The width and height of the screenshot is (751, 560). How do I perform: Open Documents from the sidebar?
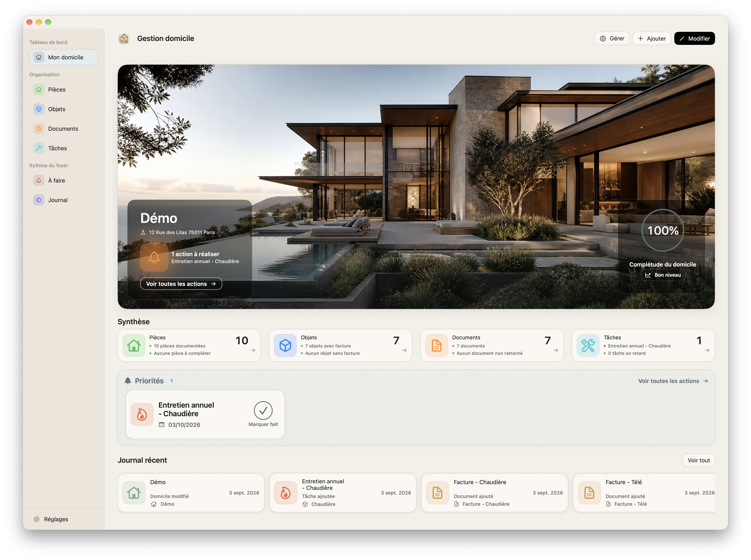(x=63, y=129)
